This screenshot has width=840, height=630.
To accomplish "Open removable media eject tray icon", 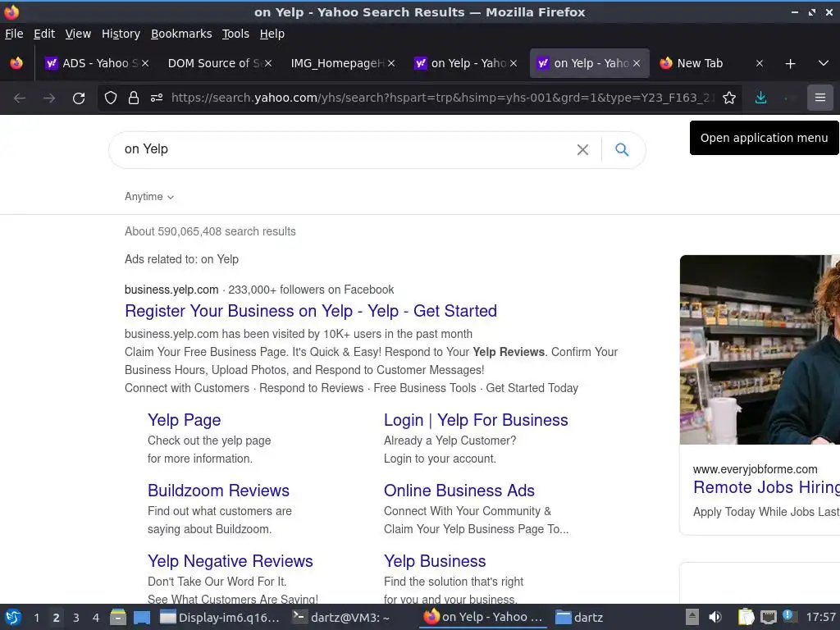I will coord(692,617).
